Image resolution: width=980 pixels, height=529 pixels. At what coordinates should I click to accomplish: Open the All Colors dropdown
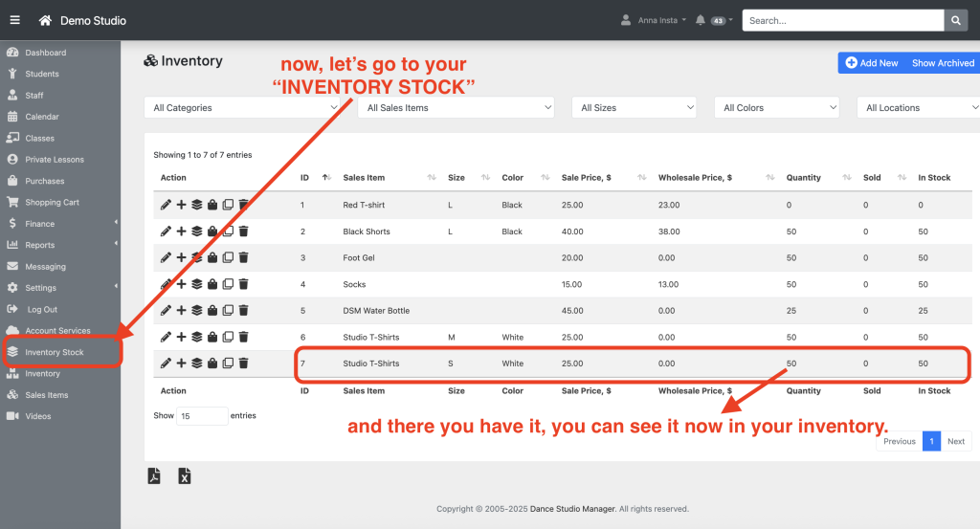[777, 107]
